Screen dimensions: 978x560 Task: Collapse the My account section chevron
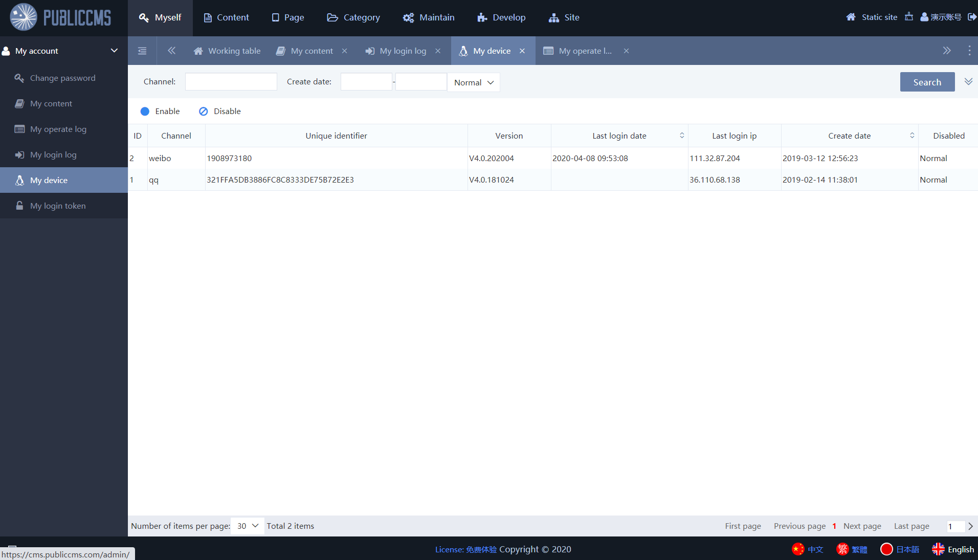[x=114, y=51]
